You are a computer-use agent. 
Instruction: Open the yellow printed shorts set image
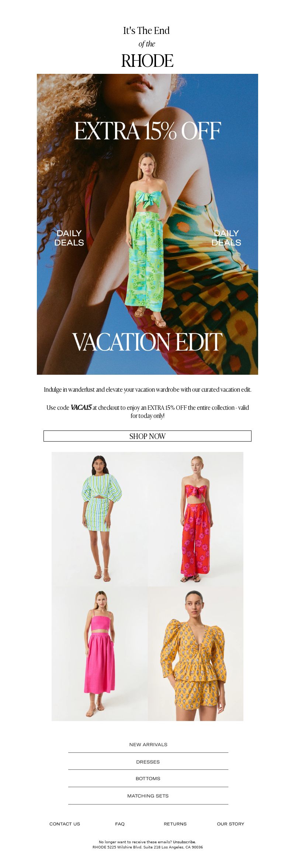point(195,653)
